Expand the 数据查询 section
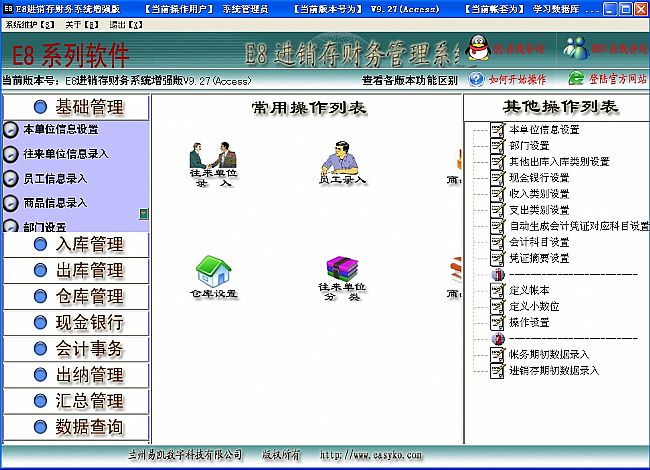 (x=76, y=427)
